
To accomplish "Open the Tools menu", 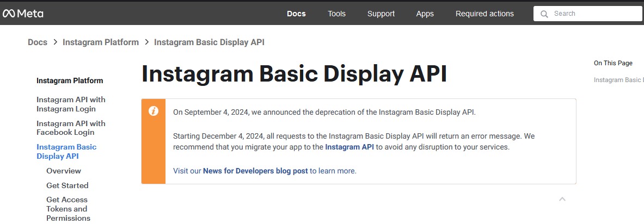I will click(x=336, y=14).
